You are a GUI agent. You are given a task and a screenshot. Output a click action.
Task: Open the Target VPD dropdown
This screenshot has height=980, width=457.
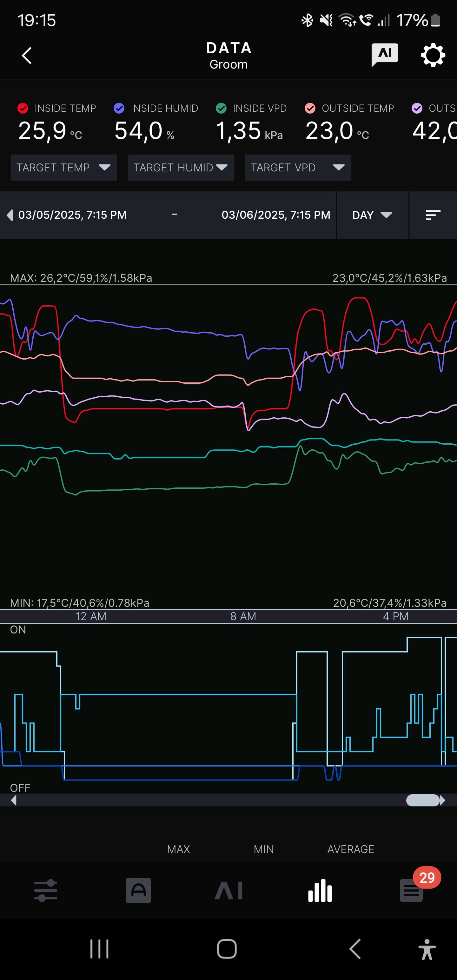click(x=298, y=167)
